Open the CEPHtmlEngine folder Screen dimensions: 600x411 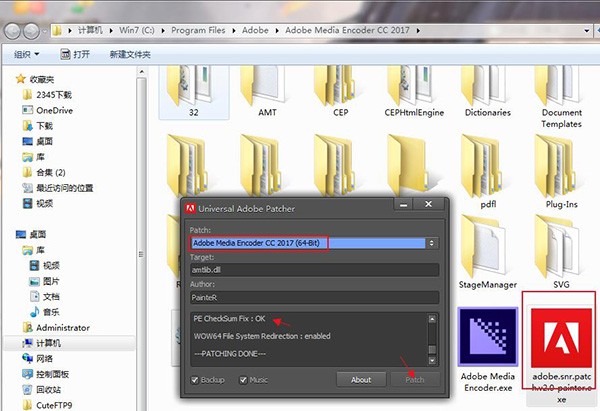[414, 92]
